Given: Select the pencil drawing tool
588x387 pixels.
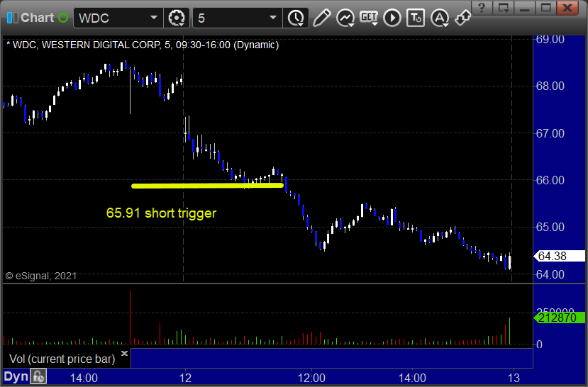Looking at the screenshot, I should coord(322,18).
